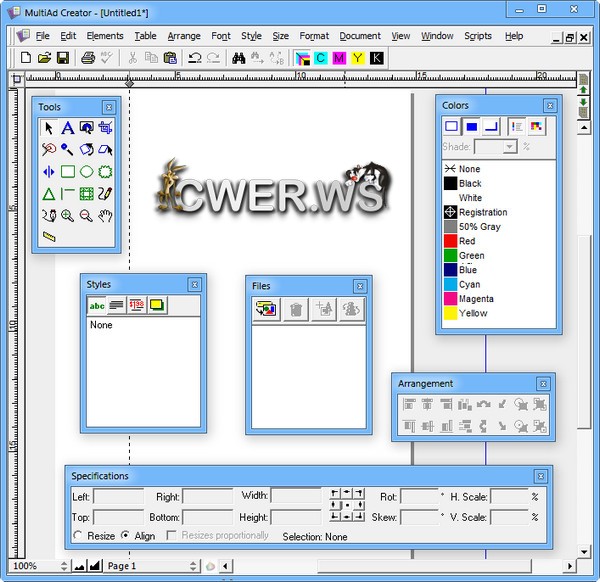Click the paragraph styles tab in Styles
This screenshot has height=582, width=600.
116,306
